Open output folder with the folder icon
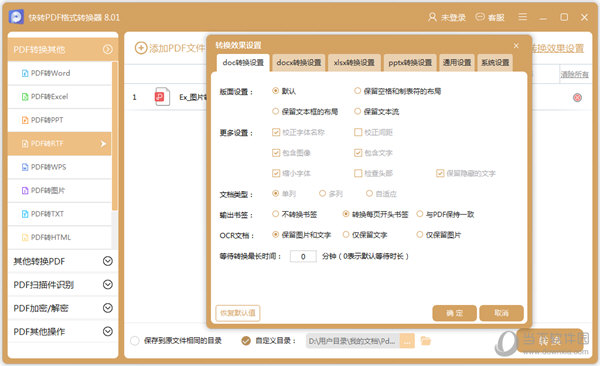The image size is (600, 366). click(x=426, y=340)
